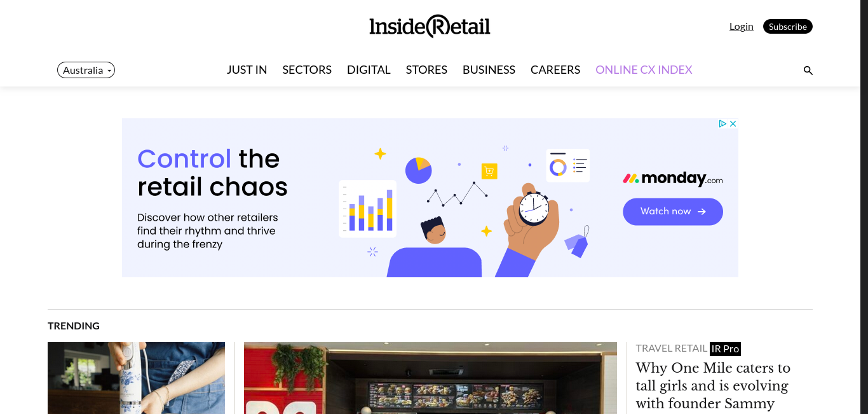Close the ad with X icon
This screenshot has height=414, width=868.
click(x=733, y=123)
